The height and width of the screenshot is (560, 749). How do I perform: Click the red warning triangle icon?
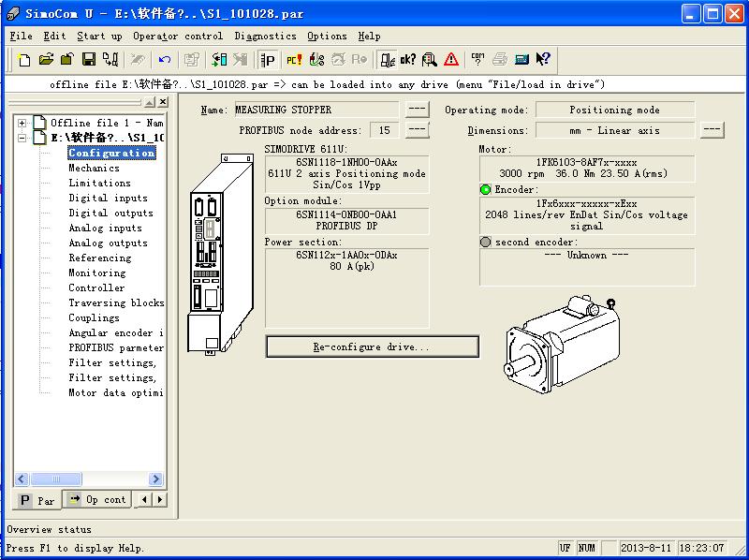point(451,60)
